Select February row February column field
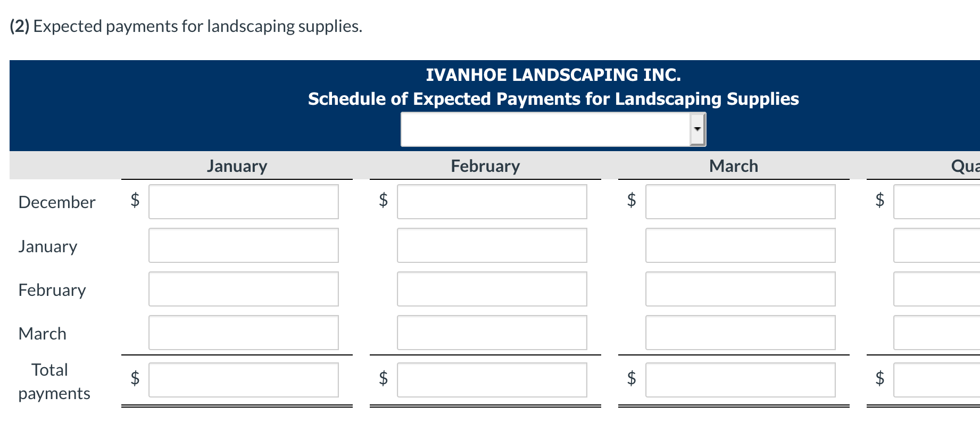 click(492, 289)
